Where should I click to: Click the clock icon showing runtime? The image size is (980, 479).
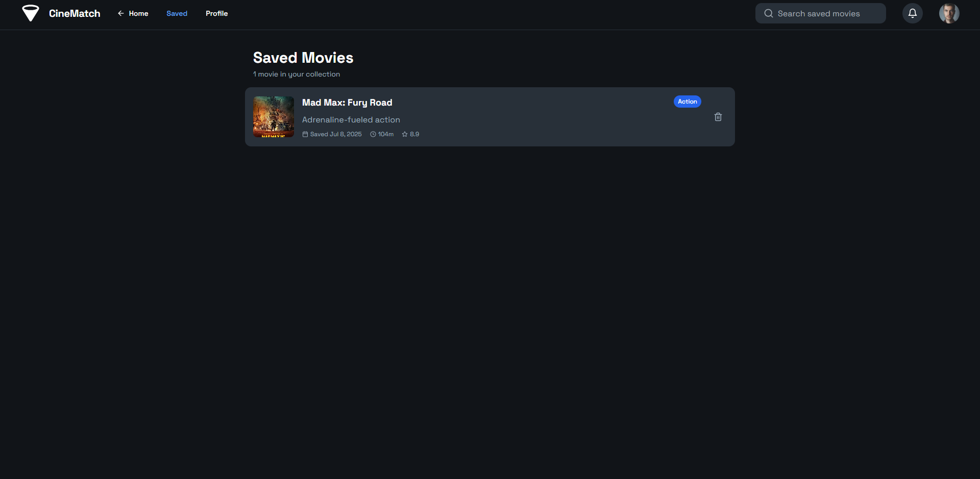[373, 134]
